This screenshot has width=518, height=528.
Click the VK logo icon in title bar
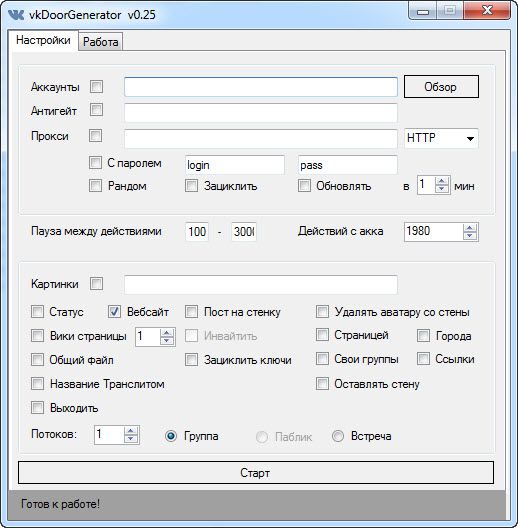(x=16, y=15)
